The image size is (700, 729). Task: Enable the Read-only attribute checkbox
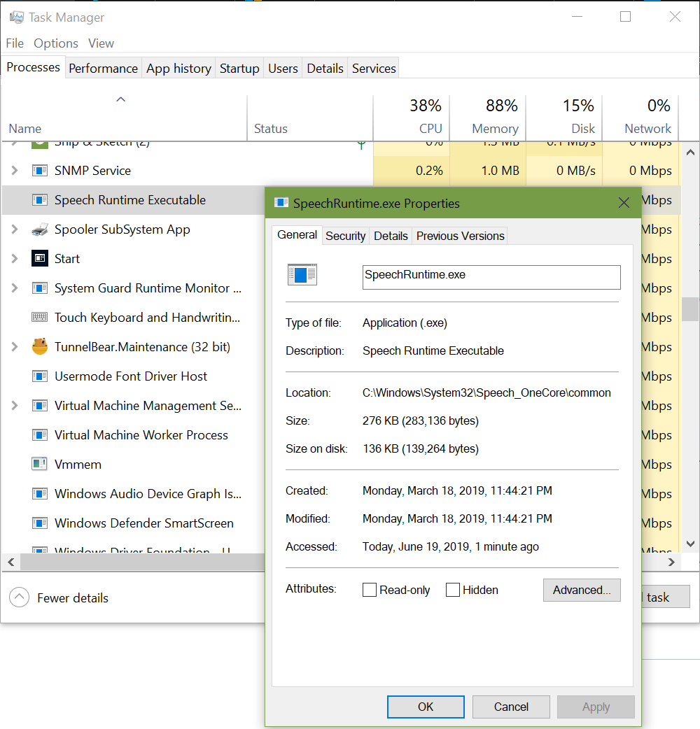pos(370,590)
